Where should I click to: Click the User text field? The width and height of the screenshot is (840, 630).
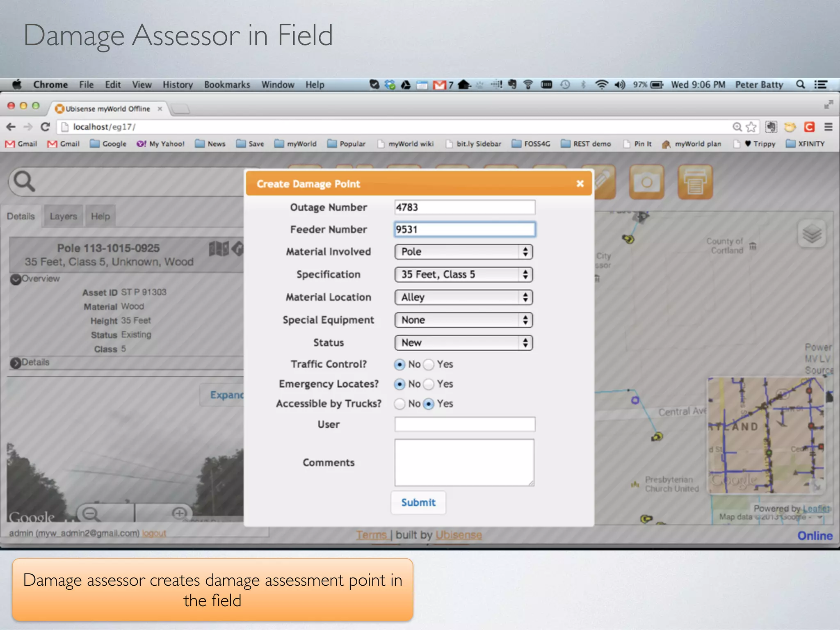465,424
